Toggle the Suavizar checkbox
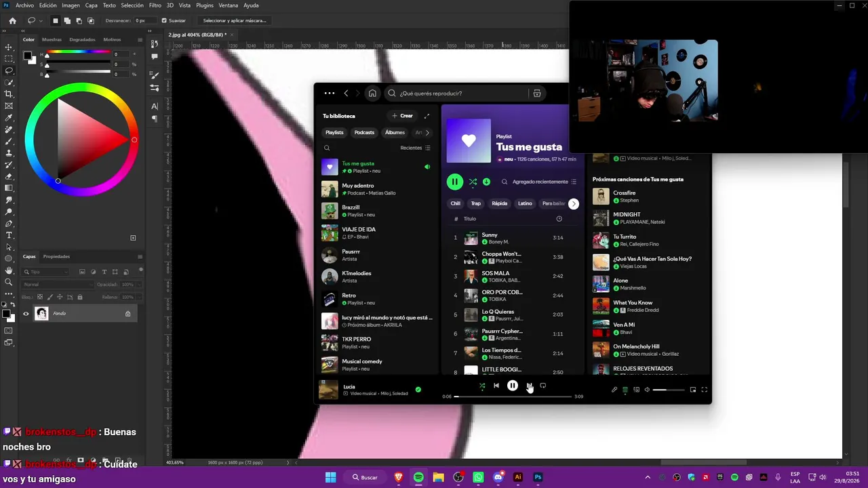The height and width of the screenshot is (488, 868). pyautogui.click(x=164, y=20)
